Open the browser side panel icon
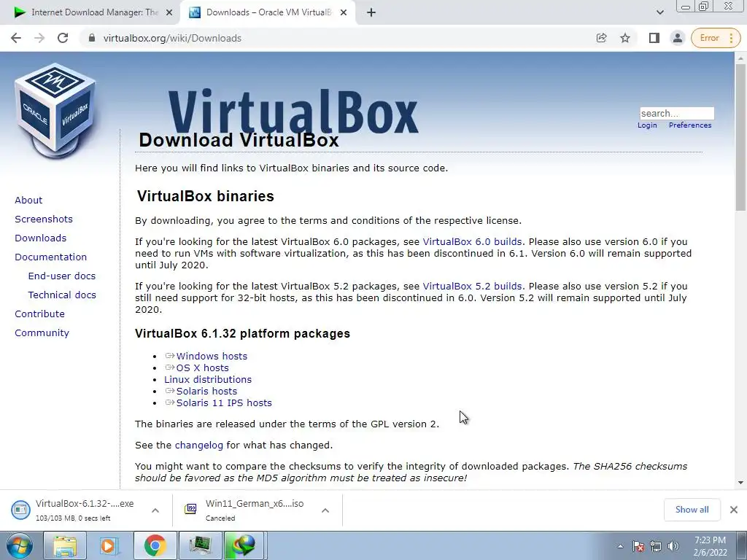This screenshot has height=560, width=747. coord(654,38)
